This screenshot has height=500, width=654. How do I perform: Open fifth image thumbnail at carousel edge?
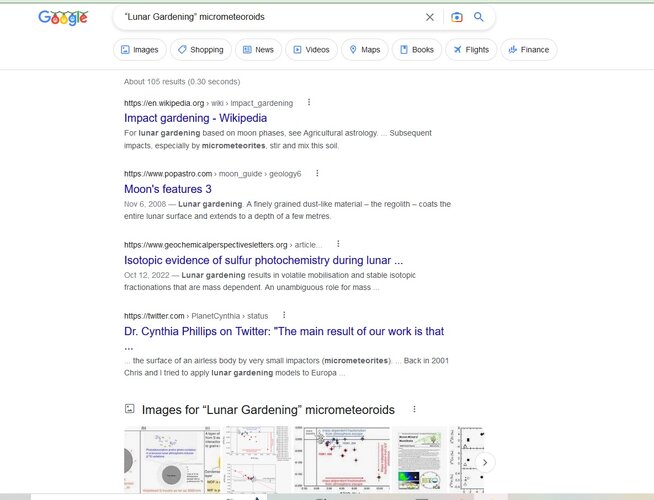click(x=467, y=460)
